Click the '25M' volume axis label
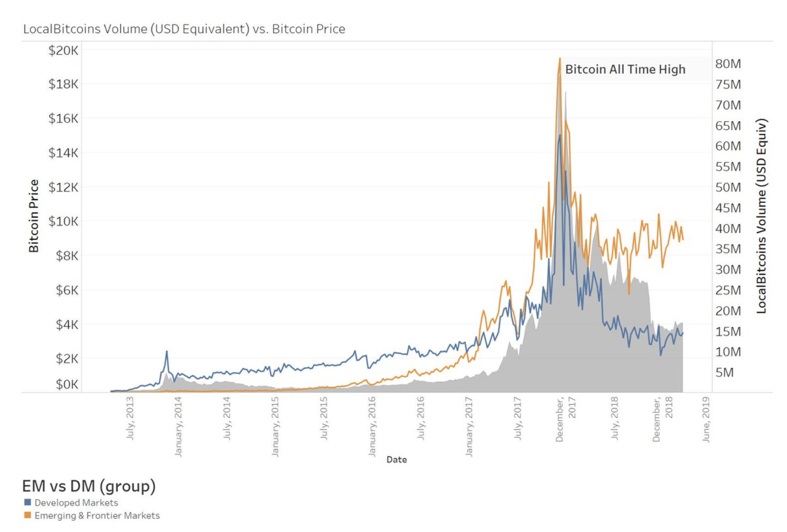The height and width of the screenshot is (532, 787). coord(728,290)
